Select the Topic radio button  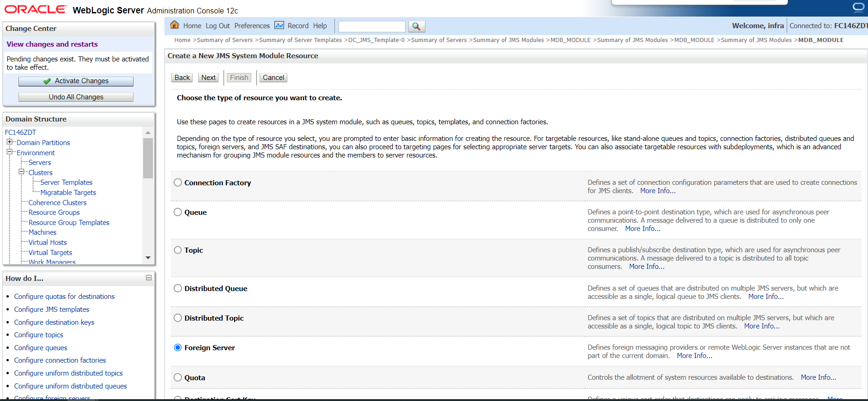coord(178,250)
